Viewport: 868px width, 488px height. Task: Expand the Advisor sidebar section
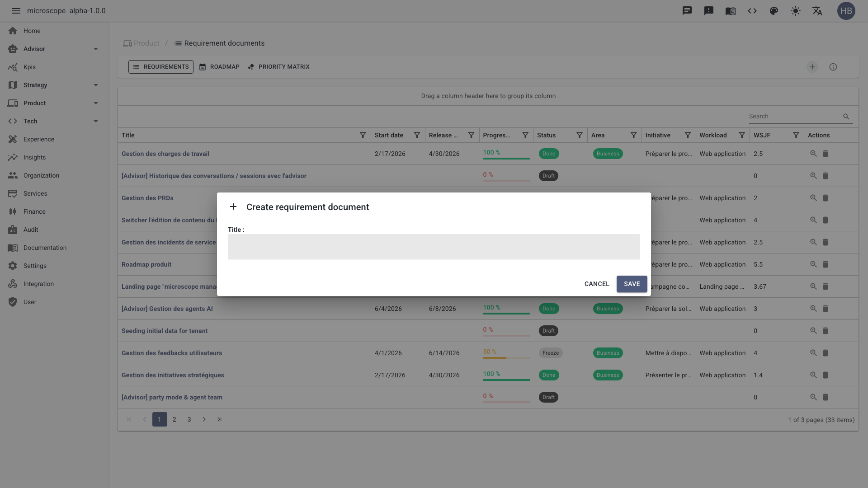tap(54, 49)
